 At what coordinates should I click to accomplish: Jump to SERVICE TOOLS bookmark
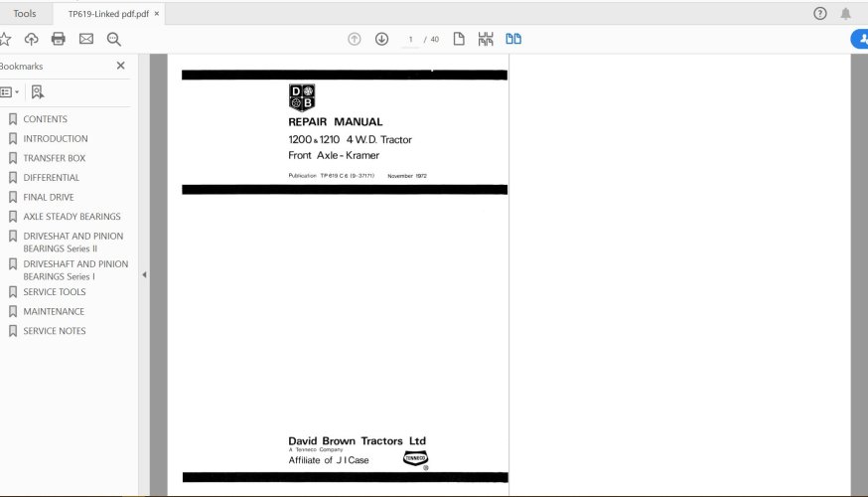tap(55, 292)
